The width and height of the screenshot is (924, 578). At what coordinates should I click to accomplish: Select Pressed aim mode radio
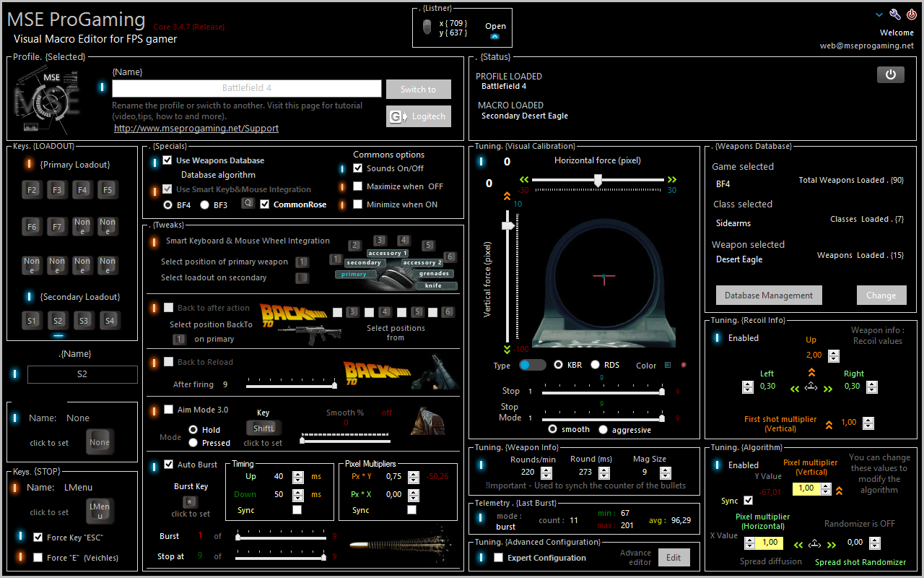(x=193, y=443)
